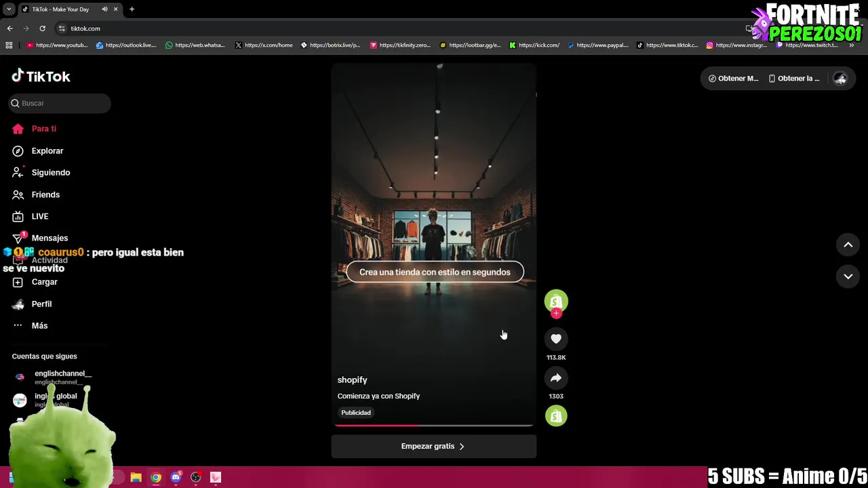Click the Comienza ya con Shopify caption
The width and height of the screenshot is (868, 488).
coord(378,396)
